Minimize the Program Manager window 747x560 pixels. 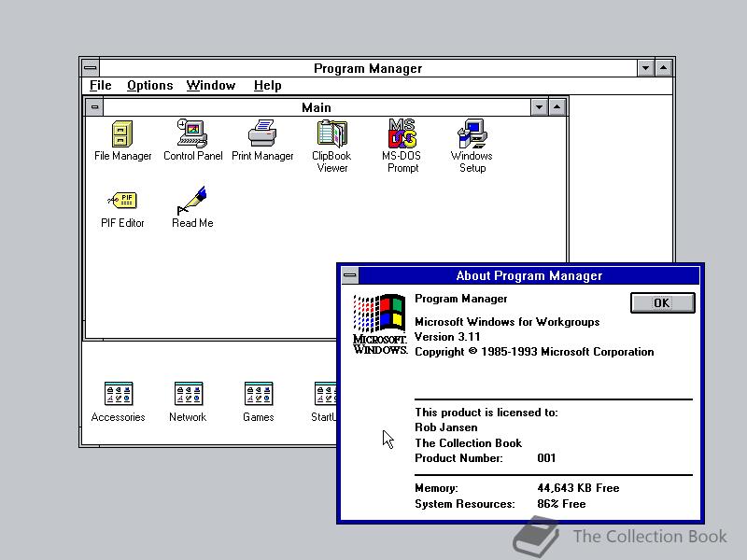645,68
